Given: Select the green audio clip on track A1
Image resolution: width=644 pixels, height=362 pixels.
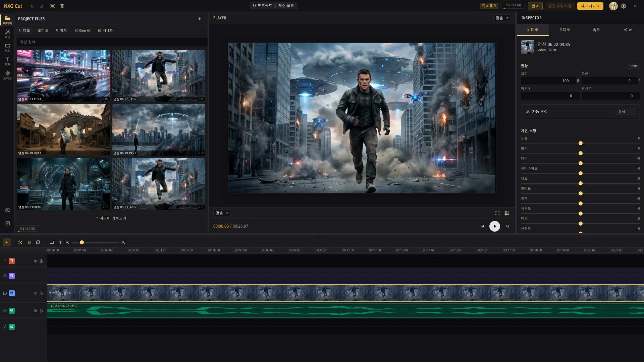Looking at the screenshot, I should tap(345, 310).
